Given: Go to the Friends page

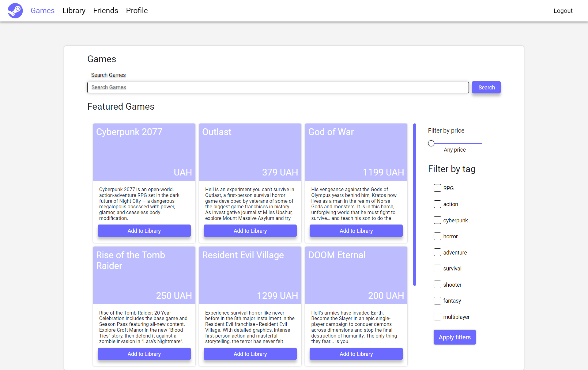Looking at the screenshot, I should coord(106,11).
